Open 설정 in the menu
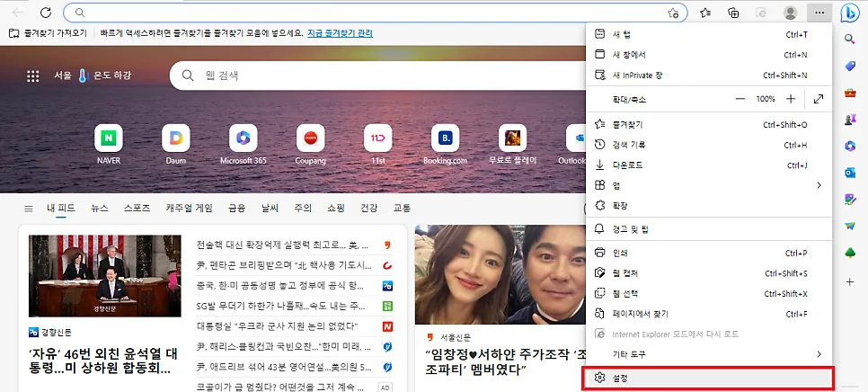Viewport: 868px width, 392px height. click(709, 379)
